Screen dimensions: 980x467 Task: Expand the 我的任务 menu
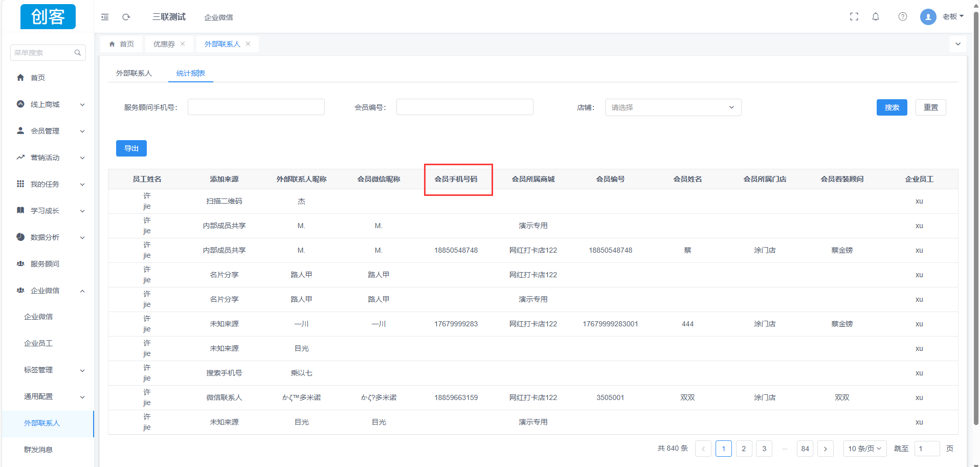pos(48,184)
